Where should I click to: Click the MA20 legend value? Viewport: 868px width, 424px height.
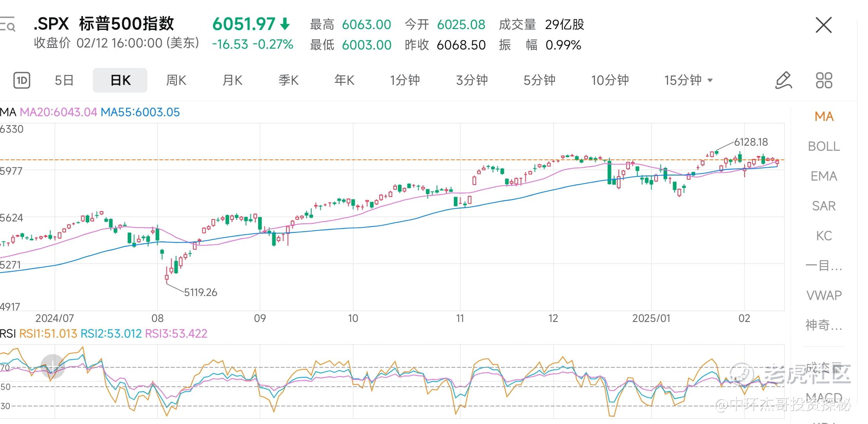[x=58, y=112]
